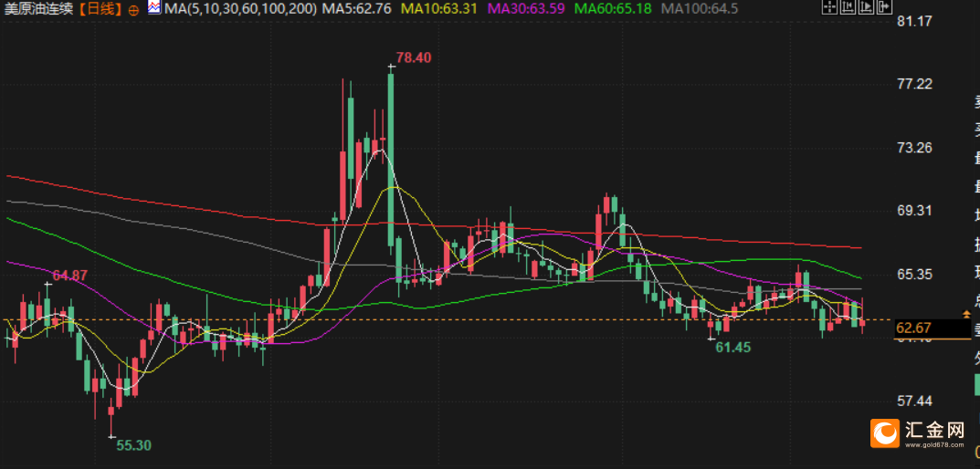Select the MA60:65.18 green legend

click(613, 9)
